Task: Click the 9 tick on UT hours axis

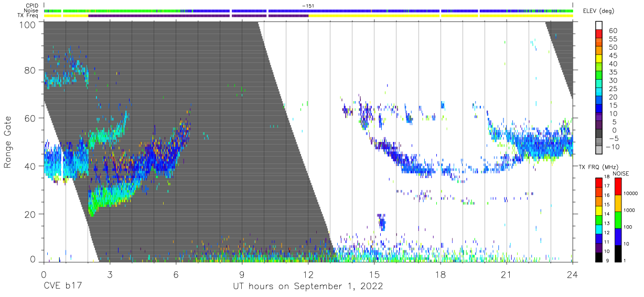Action: coord(242,274)
